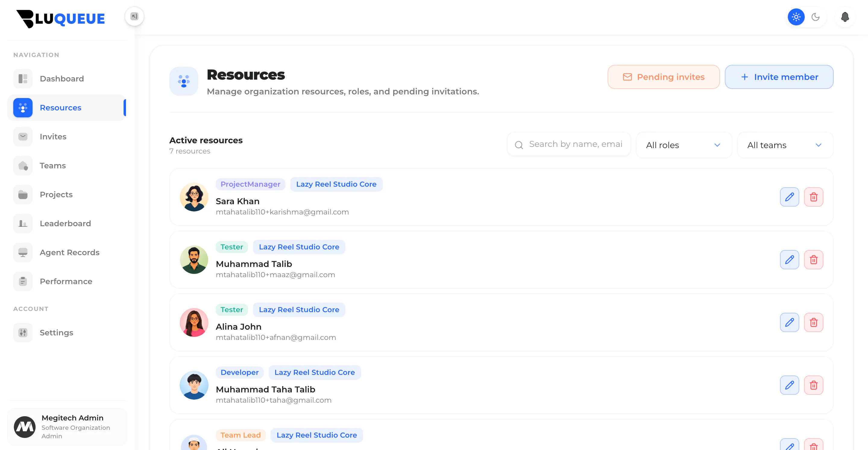Delete the Team Lead's resource

coord(813,445)
